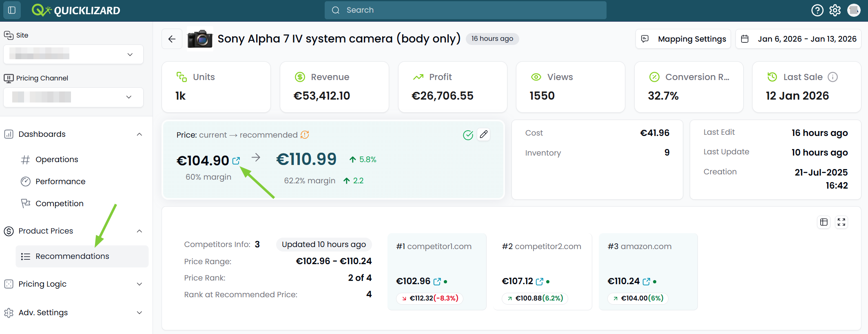Click the back arrow button
This screenshot has width=868, height=334.
pyautogui.click(x=172, y=39)
